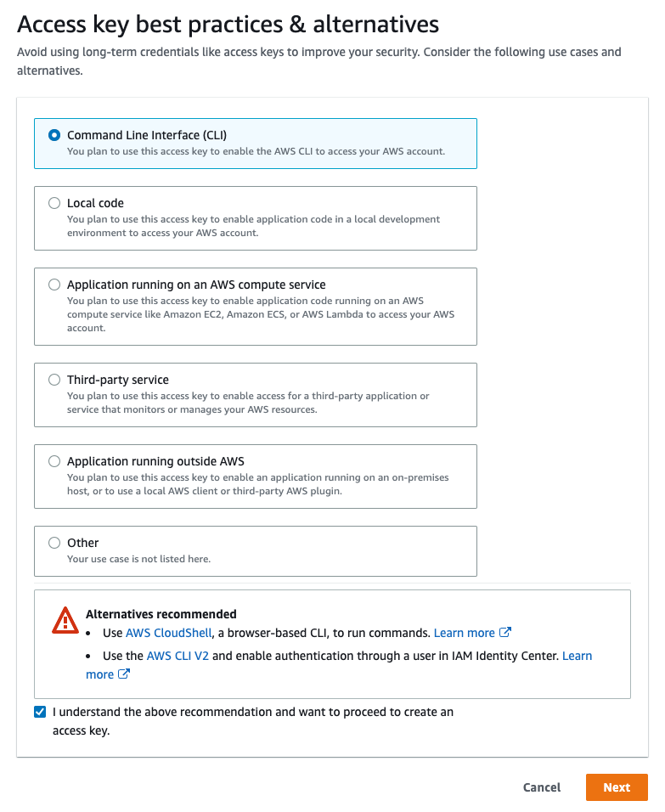Select the Command Line Interface (CLI) radio button

click(54, 135)
